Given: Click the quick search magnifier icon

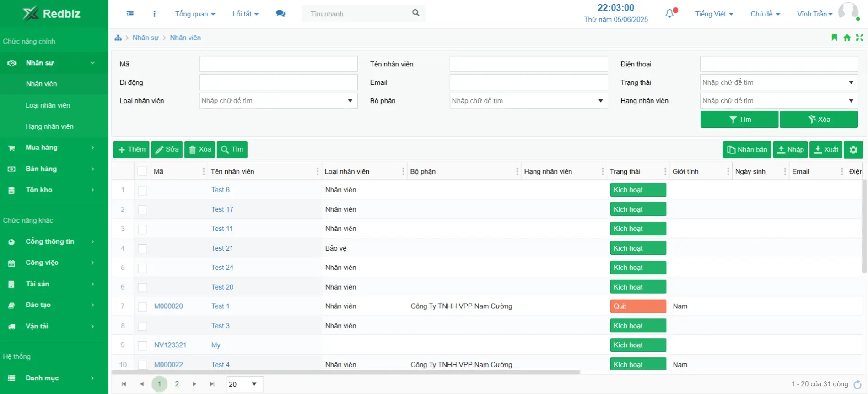Looking at the screenshot, I should tap(415, 13).
